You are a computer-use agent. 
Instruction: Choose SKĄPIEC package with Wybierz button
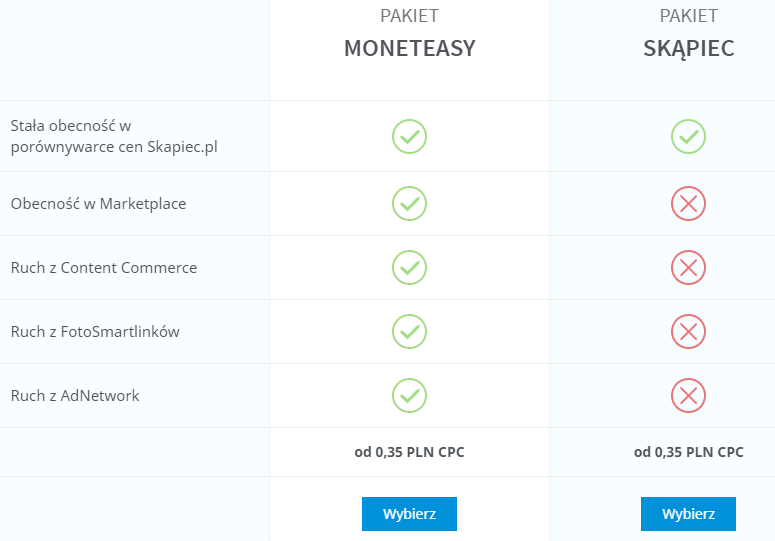coord(688,514)
